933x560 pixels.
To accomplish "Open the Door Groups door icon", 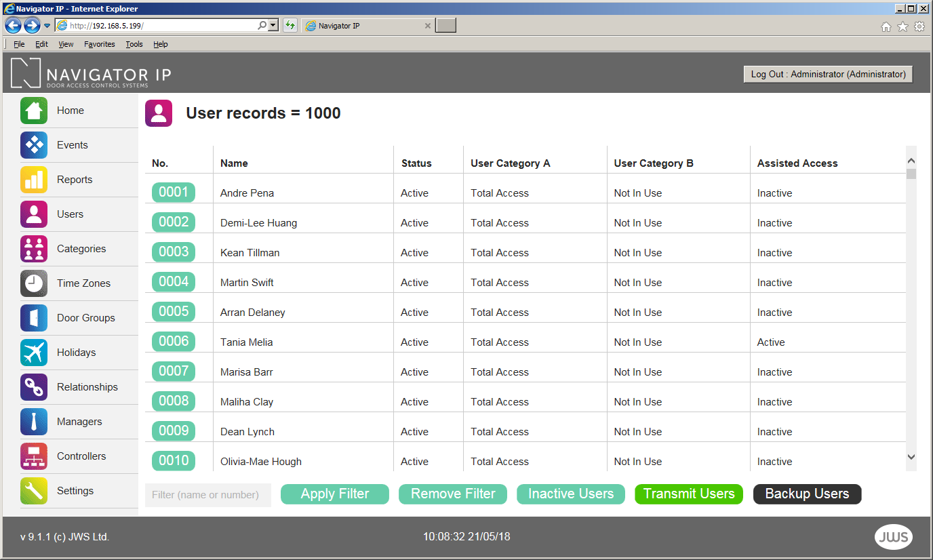I will (x=34, y=318).
